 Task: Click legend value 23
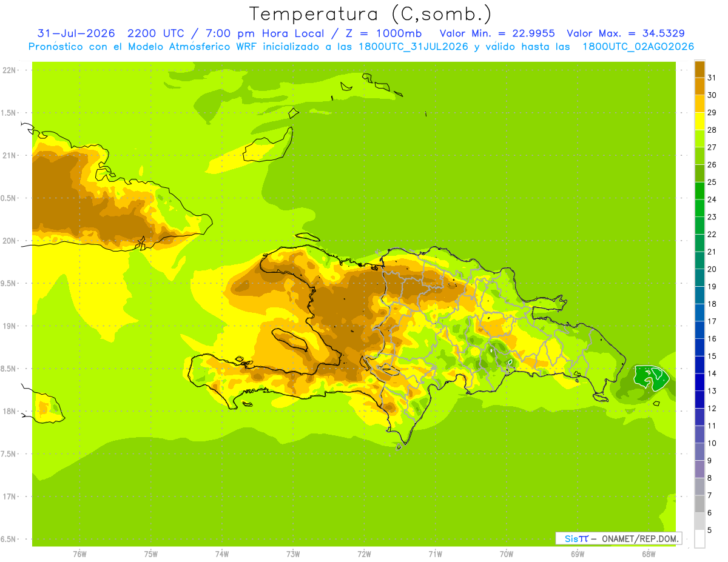[712, 217]
